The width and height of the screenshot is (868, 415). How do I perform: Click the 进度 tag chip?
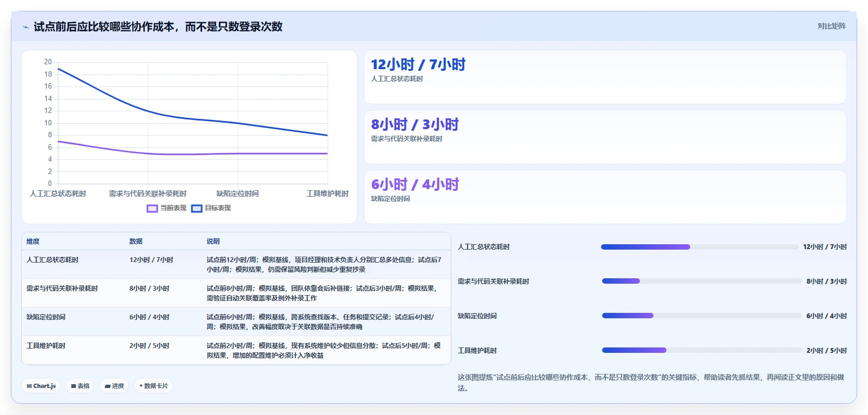[x=114, y=386]
